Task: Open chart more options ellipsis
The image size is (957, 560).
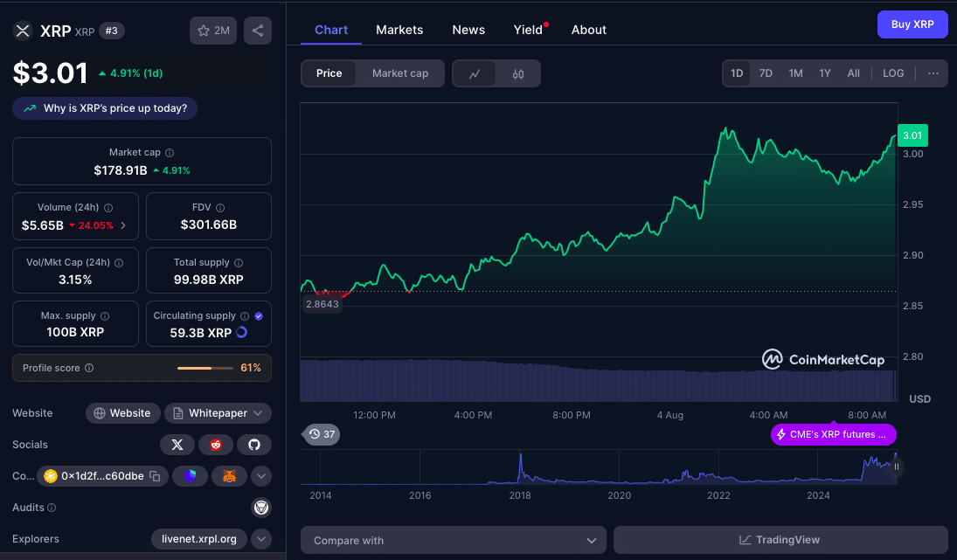Action: pos(933,73)
